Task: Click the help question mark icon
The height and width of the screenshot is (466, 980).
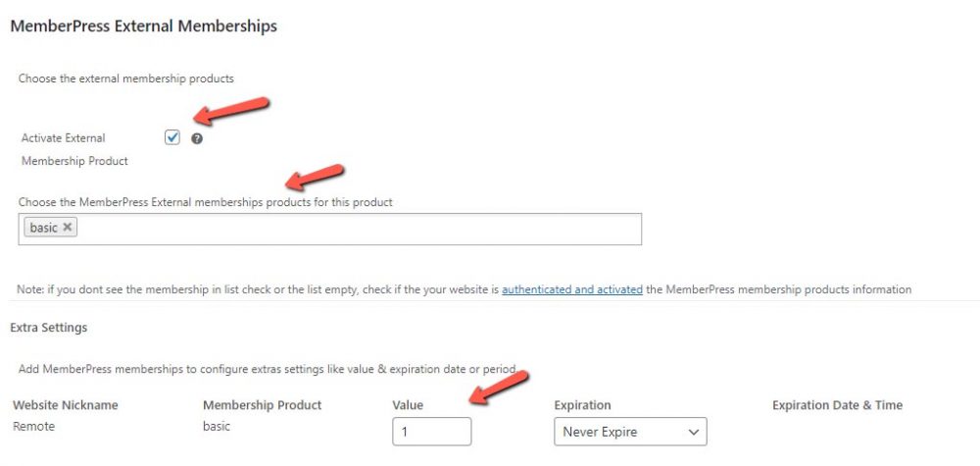Action: tap(197, 139)
